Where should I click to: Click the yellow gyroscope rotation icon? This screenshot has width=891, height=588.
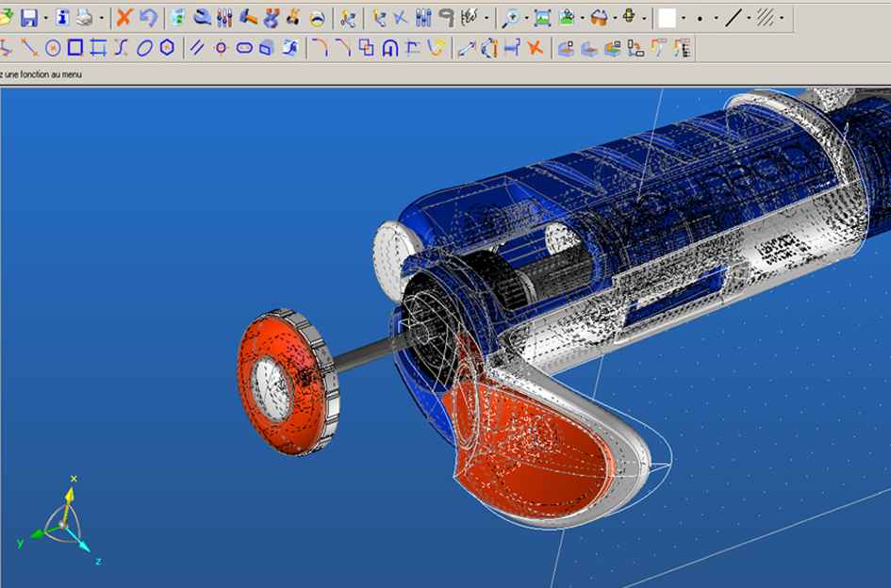coord(629,17)
